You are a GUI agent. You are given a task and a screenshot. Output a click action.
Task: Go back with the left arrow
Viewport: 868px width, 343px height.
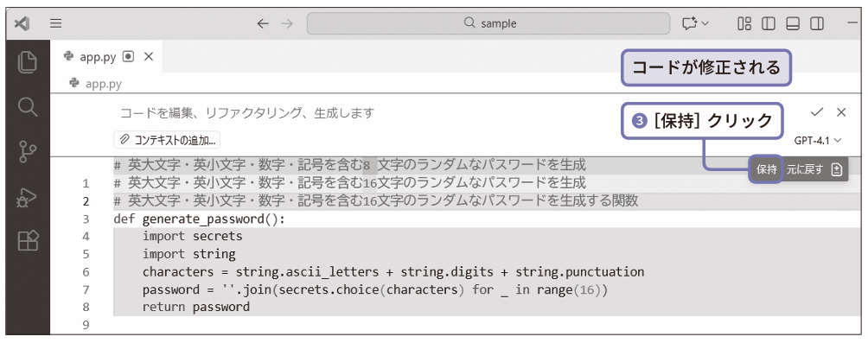tap(263, 24)
